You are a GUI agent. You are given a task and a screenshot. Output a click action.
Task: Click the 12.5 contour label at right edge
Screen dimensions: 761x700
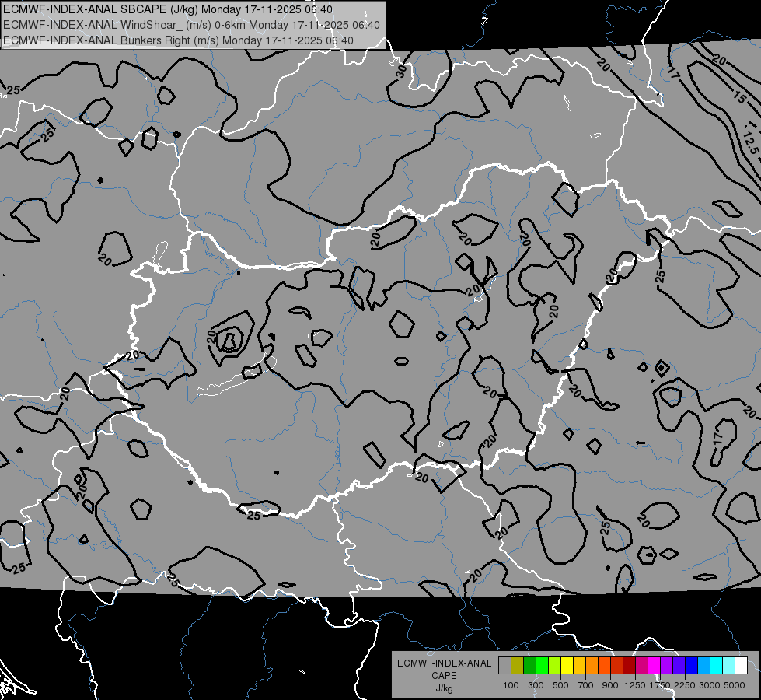pos(750,142)
